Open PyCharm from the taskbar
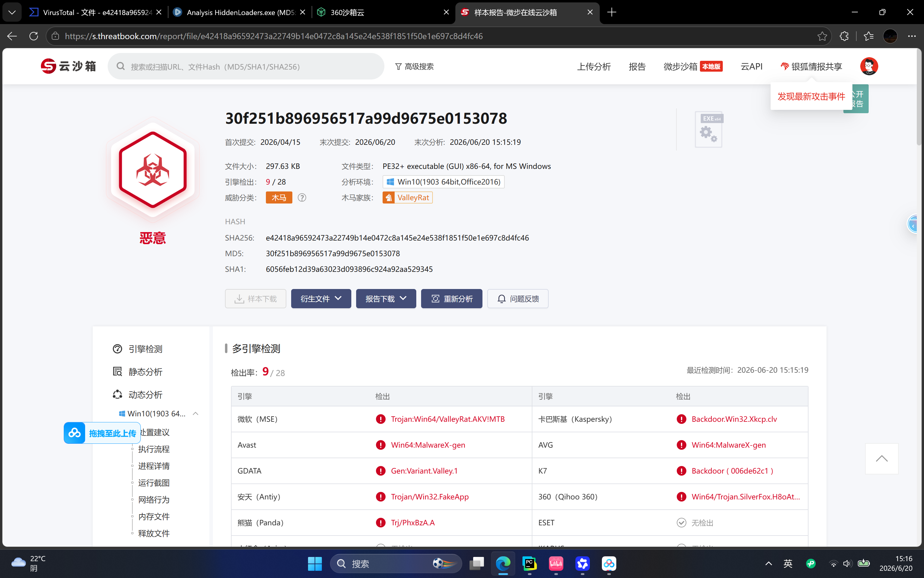 pos(530,564)
